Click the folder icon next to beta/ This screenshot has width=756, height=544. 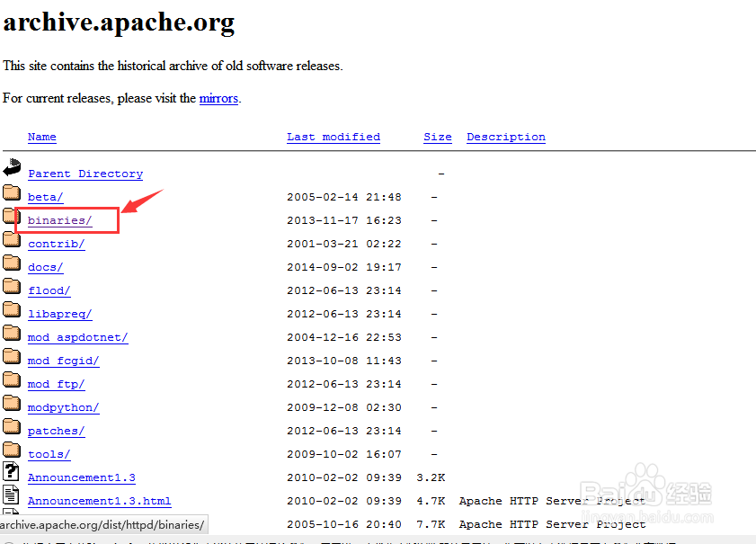[x=12, y=192]
